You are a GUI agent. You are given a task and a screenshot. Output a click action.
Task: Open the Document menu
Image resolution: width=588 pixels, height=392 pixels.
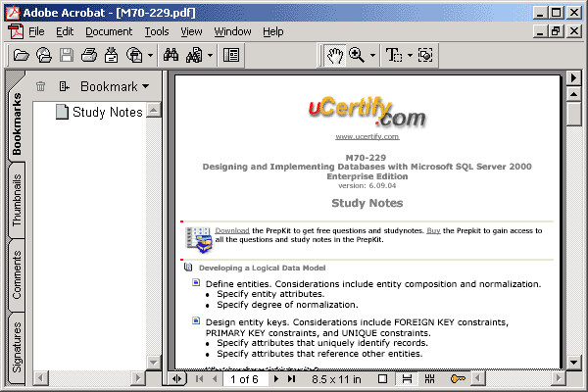pyautogui.click(x=108, y=31)
